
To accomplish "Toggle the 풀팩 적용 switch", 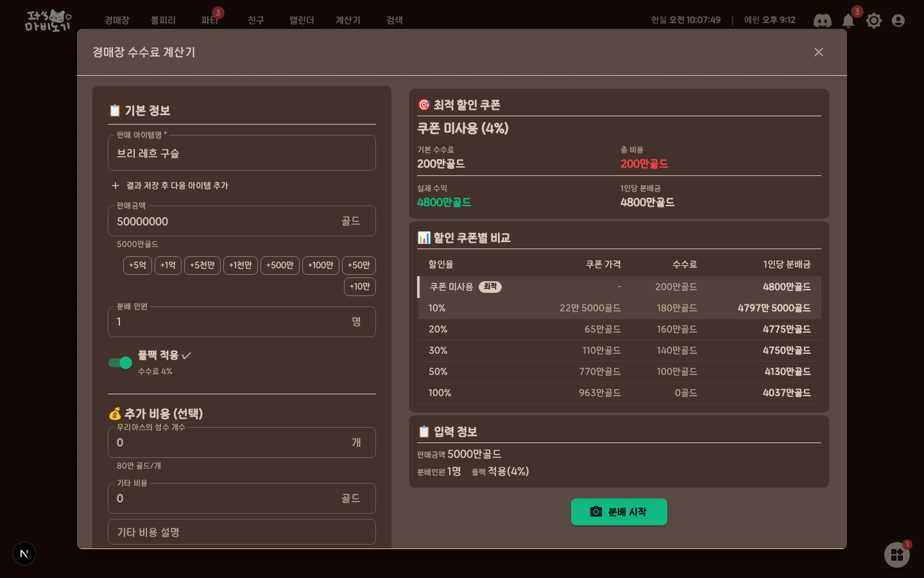I will click(x=120, y=363).
